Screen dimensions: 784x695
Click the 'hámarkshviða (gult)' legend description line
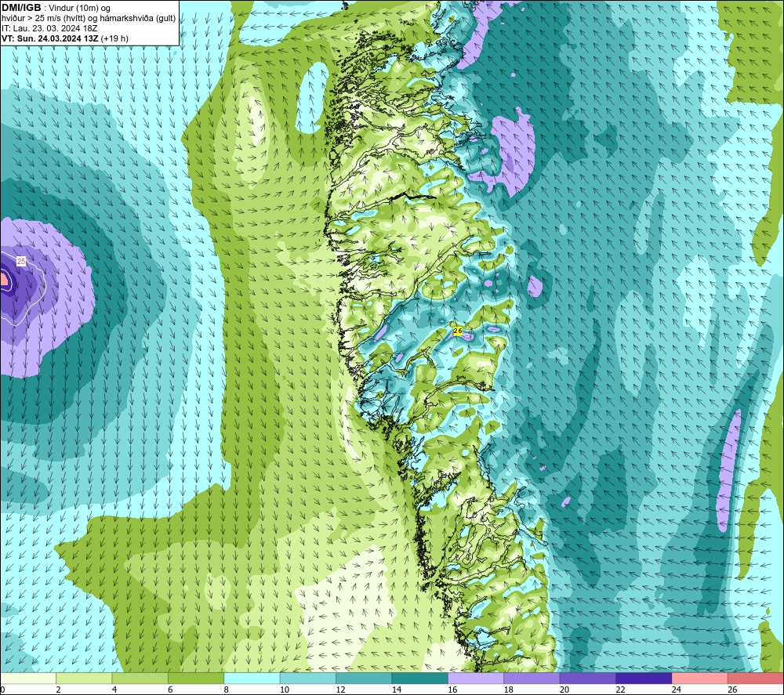89,19
